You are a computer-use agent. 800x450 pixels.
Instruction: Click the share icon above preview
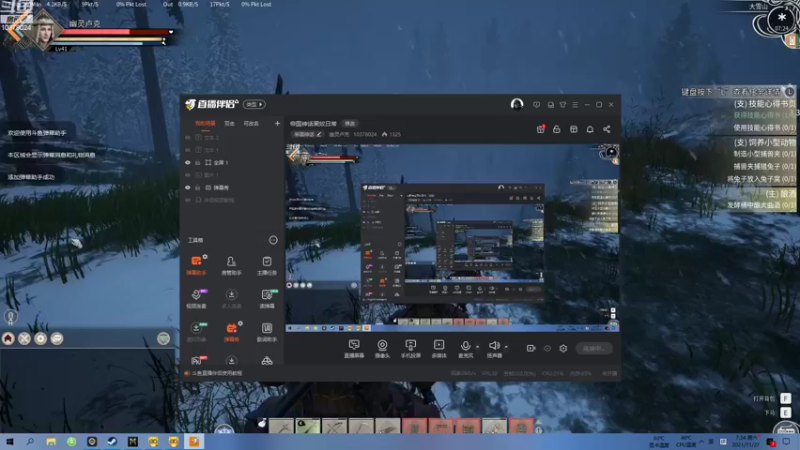coord(607,129)
